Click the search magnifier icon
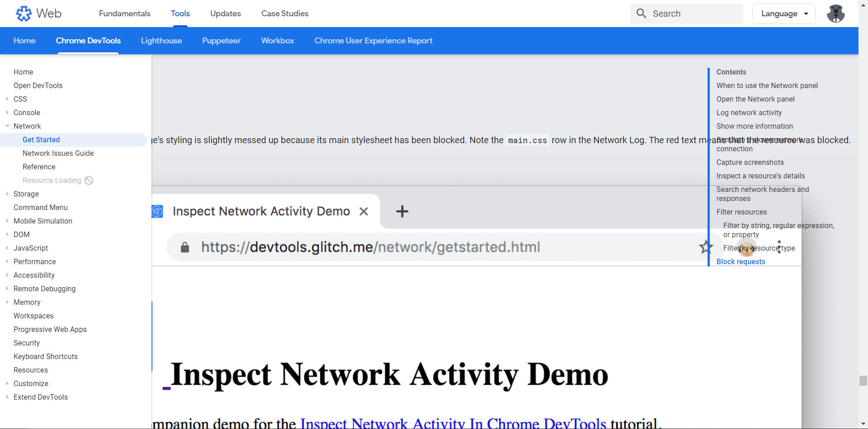Screen dimensions: 868x429 tap(641, 14)
